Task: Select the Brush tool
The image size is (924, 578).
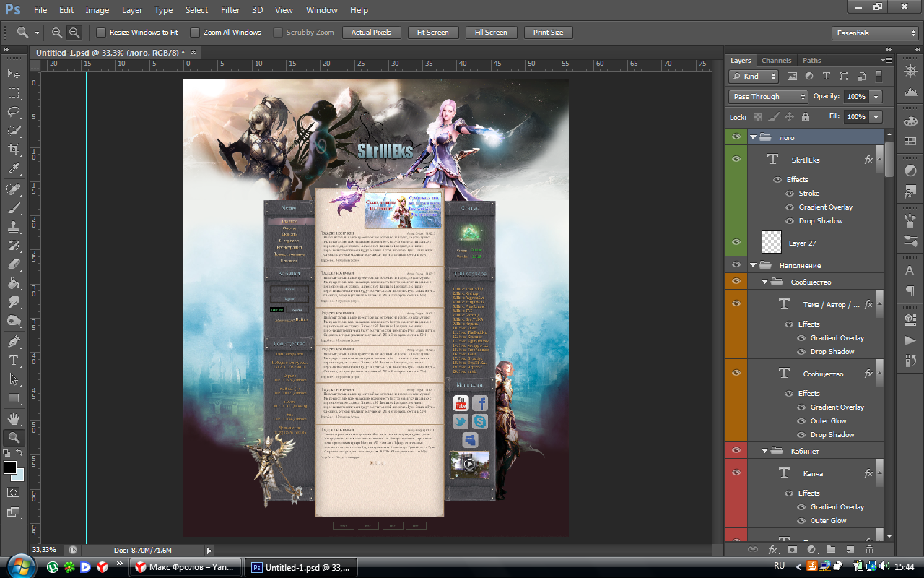Action: (x=14, y=208)
